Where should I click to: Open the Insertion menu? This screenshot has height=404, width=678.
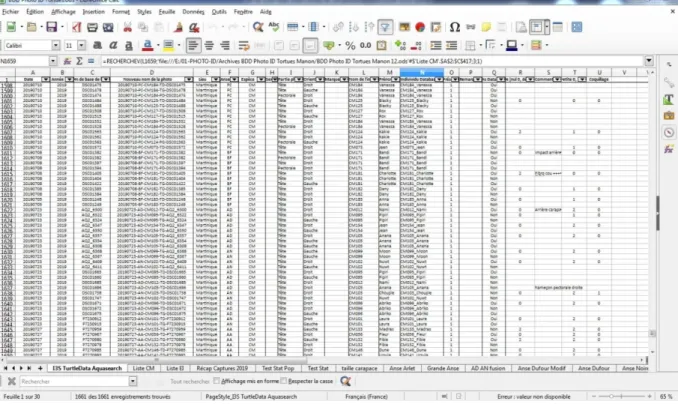pos(93,12)
